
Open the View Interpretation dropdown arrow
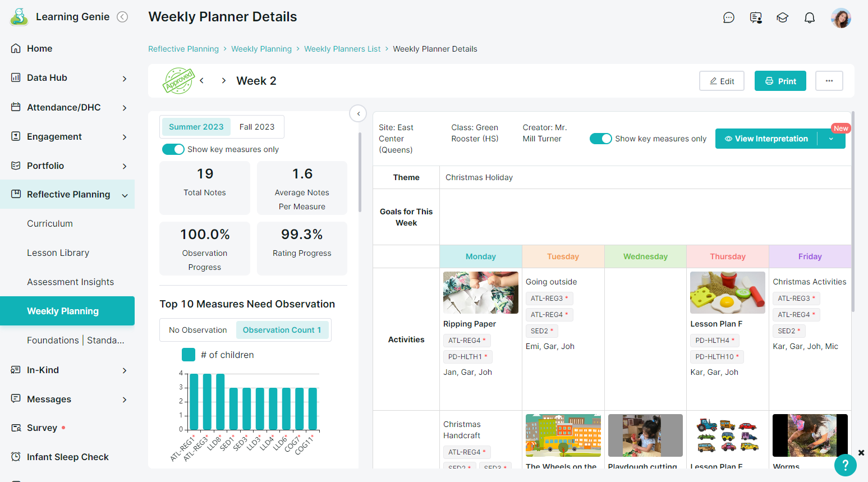[831, 139]
